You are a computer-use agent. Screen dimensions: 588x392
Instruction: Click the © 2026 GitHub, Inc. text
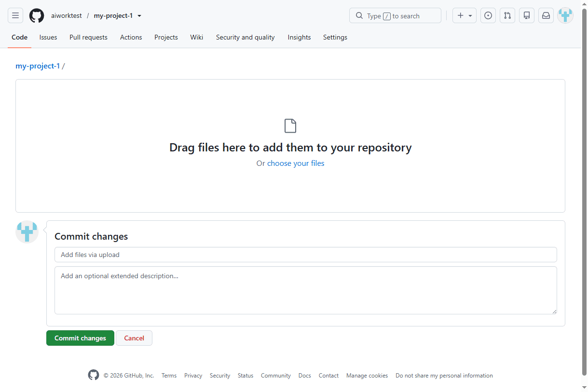click(129, 376)
